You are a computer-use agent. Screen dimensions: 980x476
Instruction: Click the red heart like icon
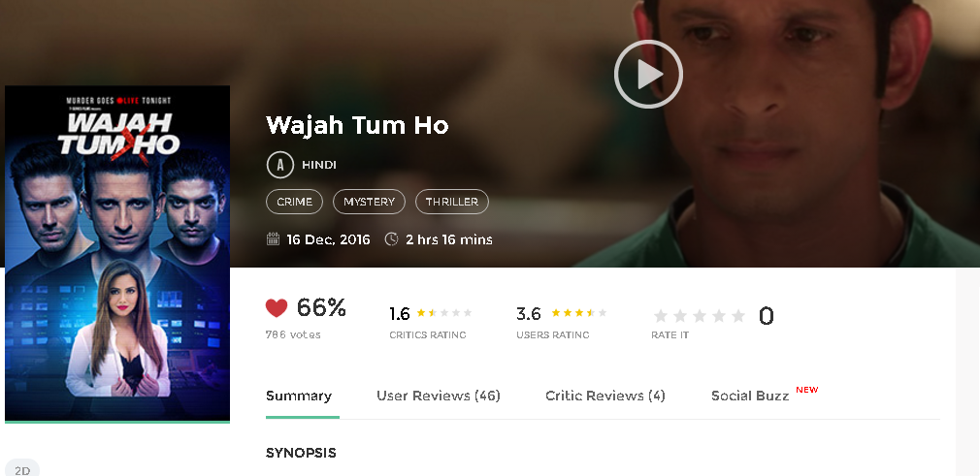point(277,307)
